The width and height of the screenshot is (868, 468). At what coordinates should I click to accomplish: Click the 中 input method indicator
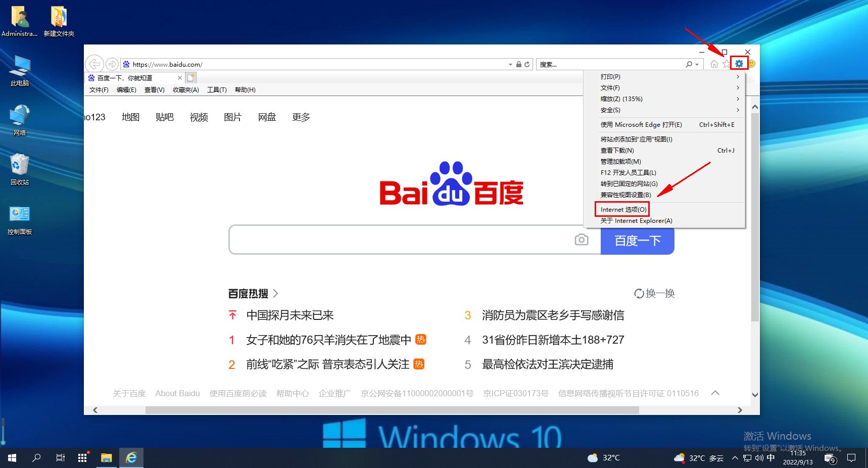click(x=770, y=458)
